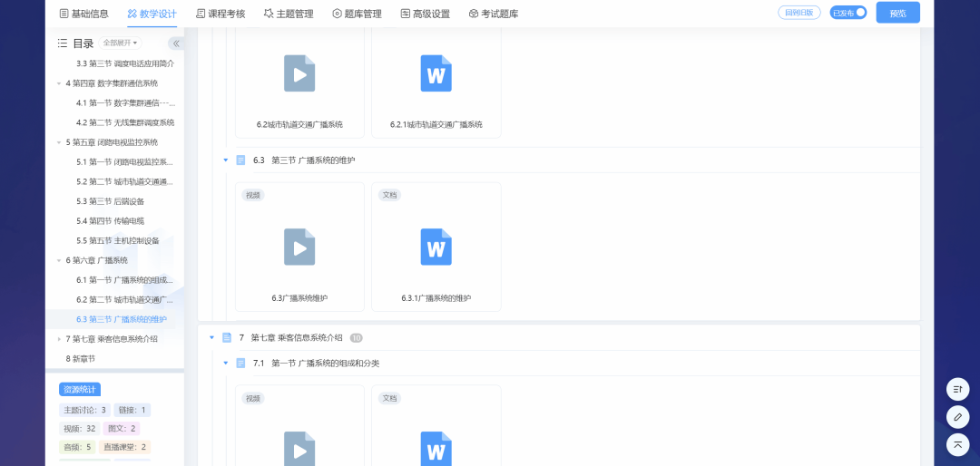Image resolution: width=980 pixels, height=466 pixels.
Task: Click the chapter icon beside 7 第七章
Action: [x=227, y=338]
